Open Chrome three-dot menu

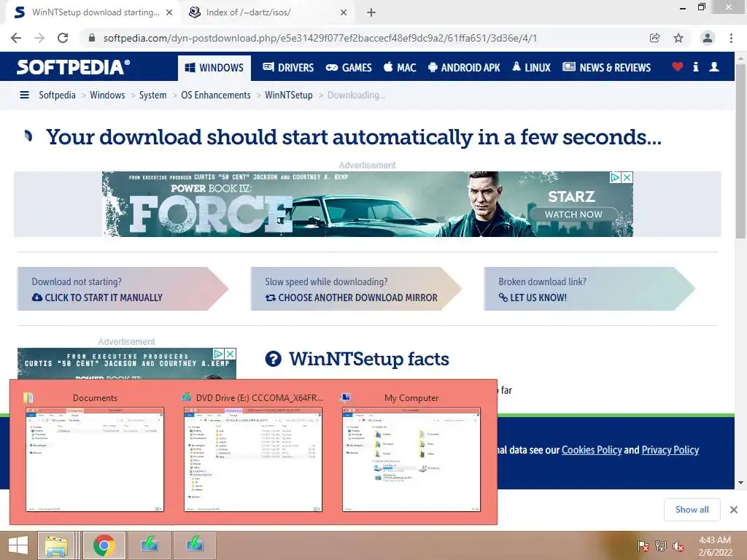(x=731, y=38)
